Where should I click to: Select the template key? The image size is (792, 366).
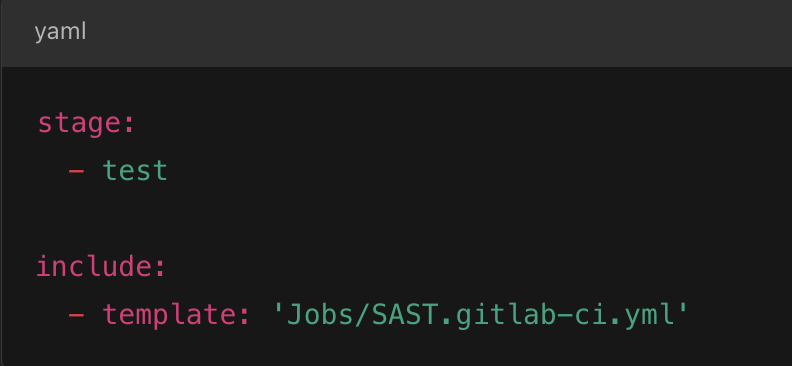[x=169, y=315]
